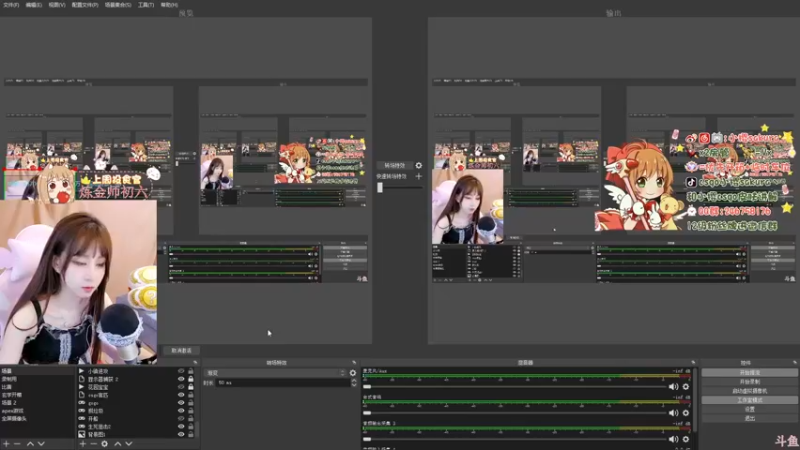800x450 pixels.
Task: Add a new scene with plus icon
Action: 6,444
